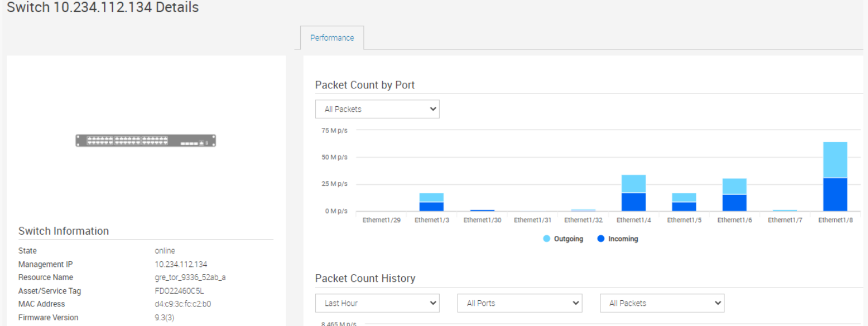Viewport: 868px width, 326px height.
Task: Open the All Ports dropdown
Action: point(520,303)
